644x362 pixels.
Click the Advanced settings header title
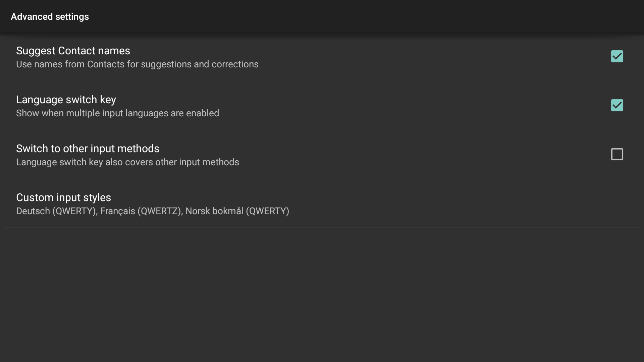(x=50, y=17)
